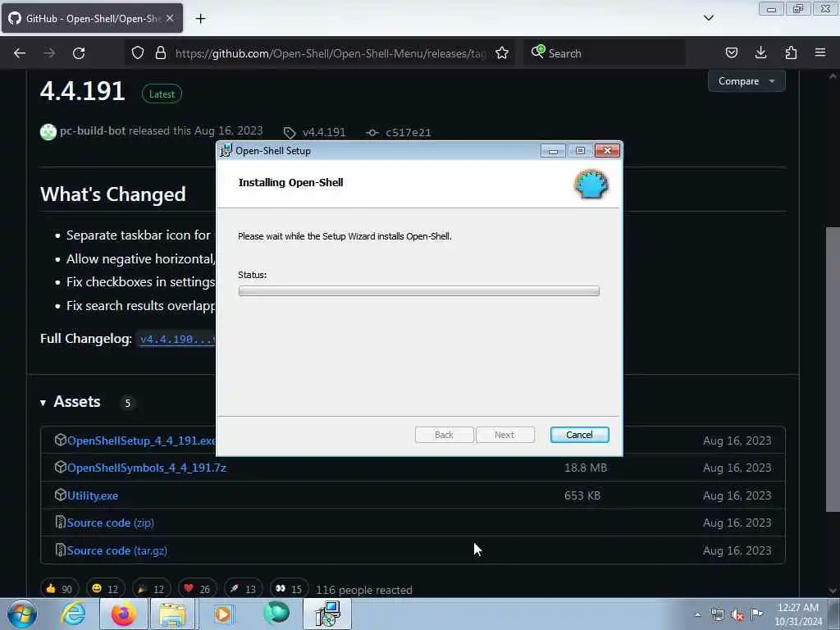
Task: Minimize the Open-Shell Setup dialog
Action: (553, 151)
